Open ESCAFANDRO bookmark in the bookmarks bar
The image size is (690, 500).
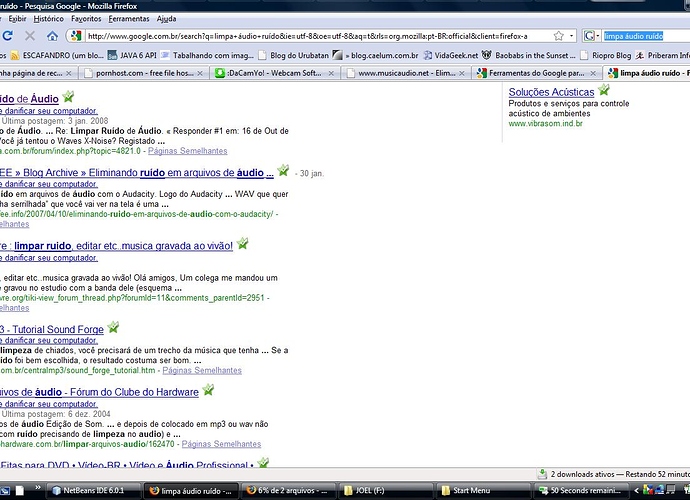point(57,55)
